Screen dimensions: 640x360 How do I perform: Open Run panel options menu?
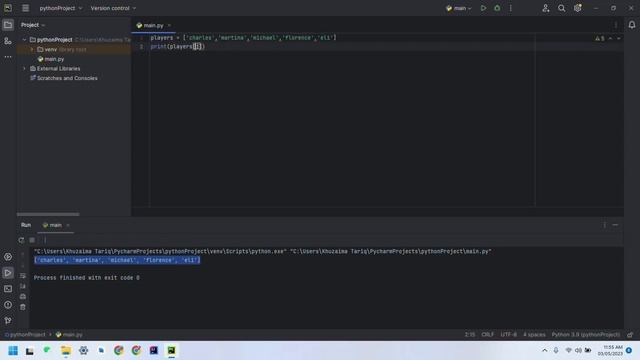(604, 225)
